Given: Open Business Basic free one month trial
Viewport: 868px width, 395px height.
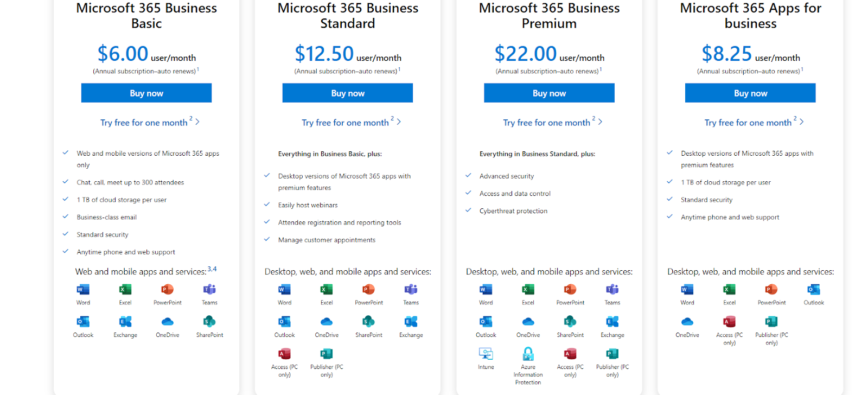Looking at the screenshot, I should [x=144, y=123].
